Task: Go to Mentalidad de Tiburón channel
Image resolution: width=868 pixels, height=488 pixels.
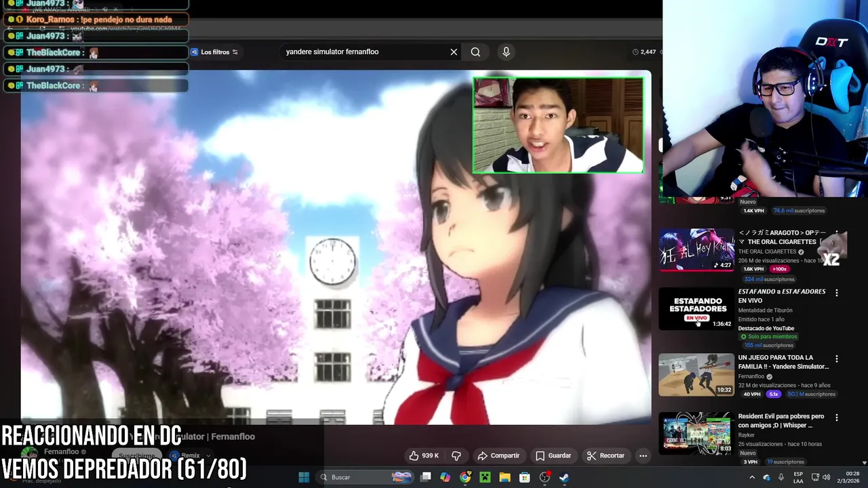Action: point(765,310)
